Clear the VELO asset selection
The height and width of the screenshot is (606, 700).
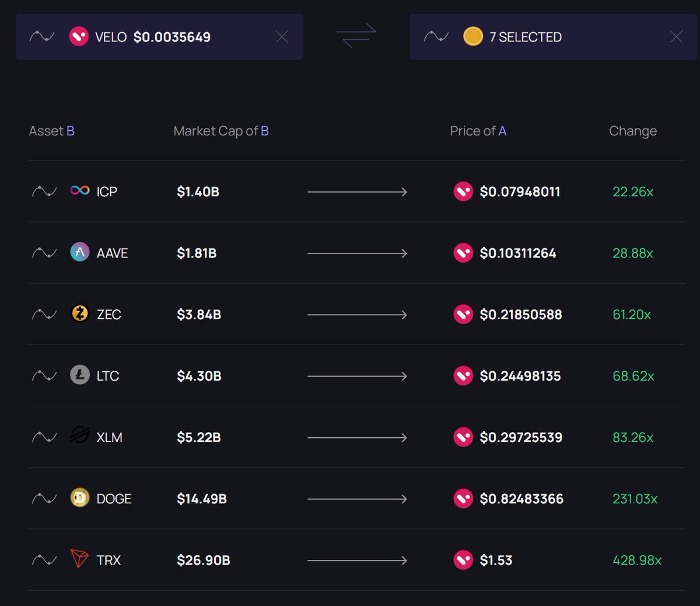point(282,37)
